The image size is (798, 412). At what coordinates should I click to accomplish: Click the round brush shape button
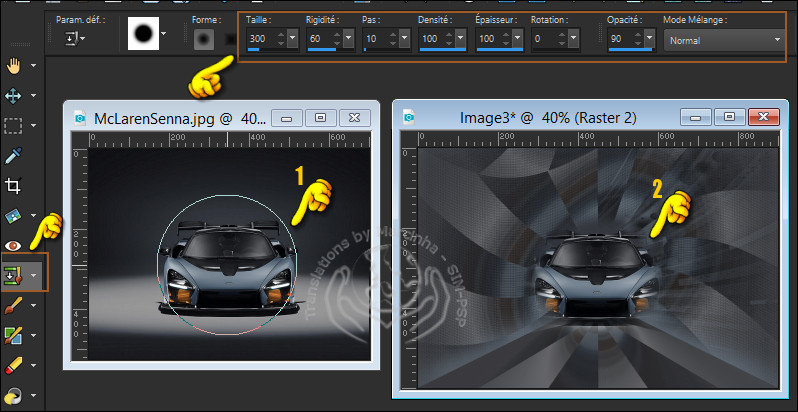pos(205,38)
